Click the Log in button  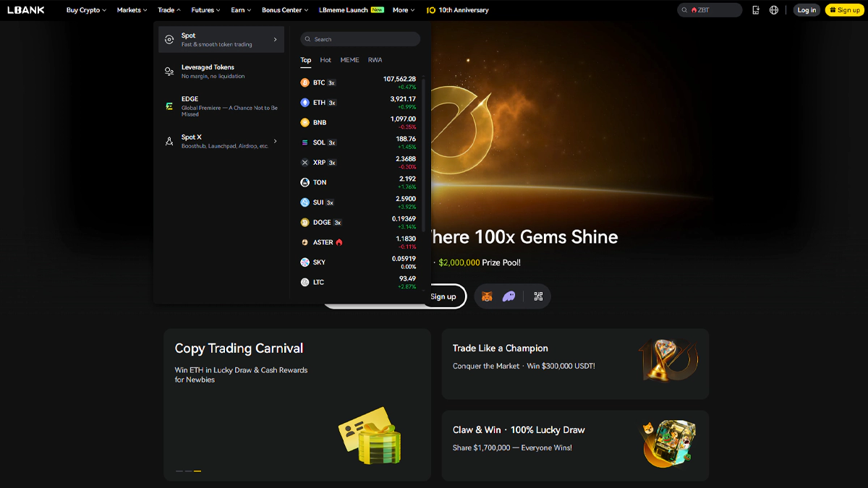807,10
